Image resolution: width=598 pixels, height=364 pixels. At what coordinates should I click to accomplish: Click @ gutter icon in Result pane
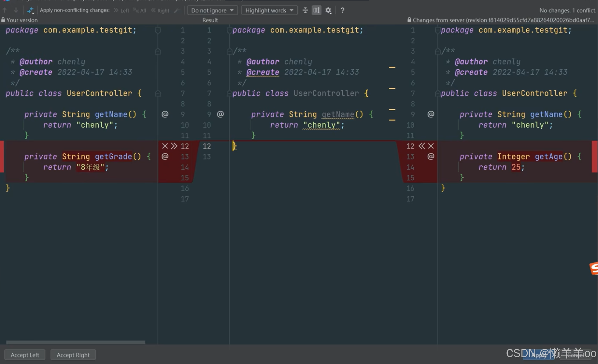(x=221, y=114)
